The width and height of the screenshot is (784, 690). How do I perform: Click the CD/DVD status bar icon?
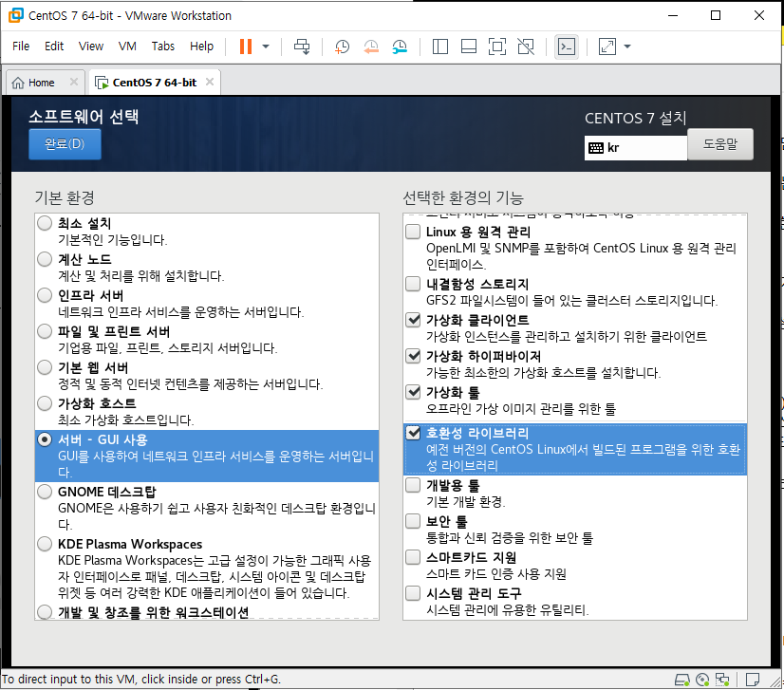point(702,680)
